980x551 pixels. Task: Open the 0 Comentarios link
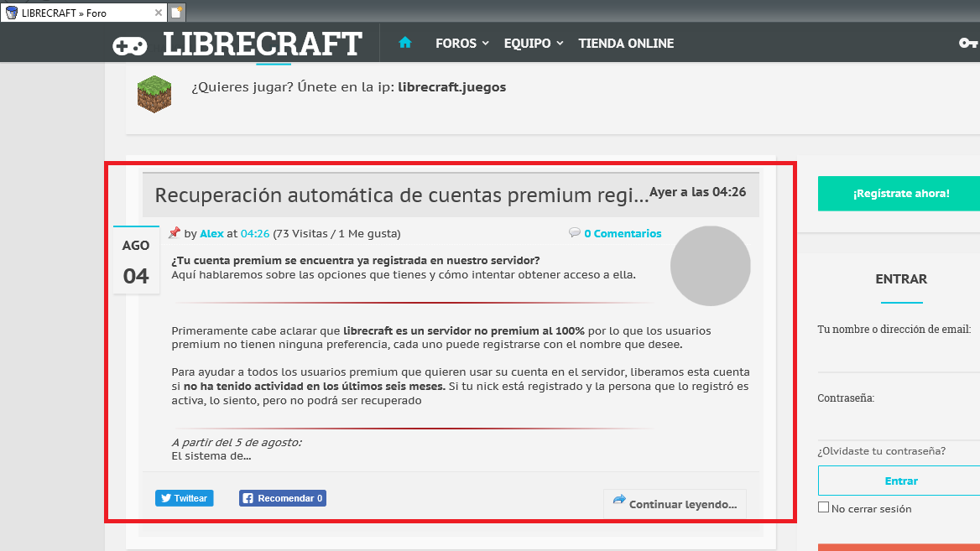click(623, 234)
